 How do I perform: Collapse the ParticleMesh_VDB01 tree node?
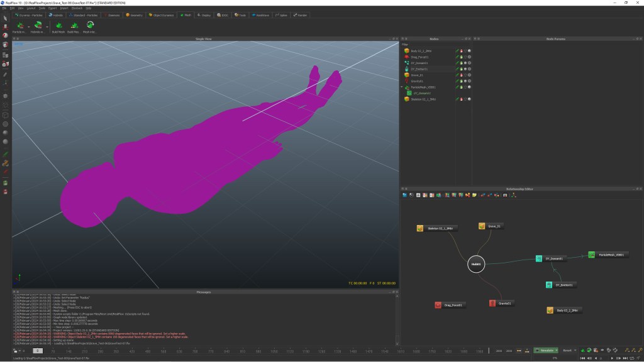coord(402,87)
